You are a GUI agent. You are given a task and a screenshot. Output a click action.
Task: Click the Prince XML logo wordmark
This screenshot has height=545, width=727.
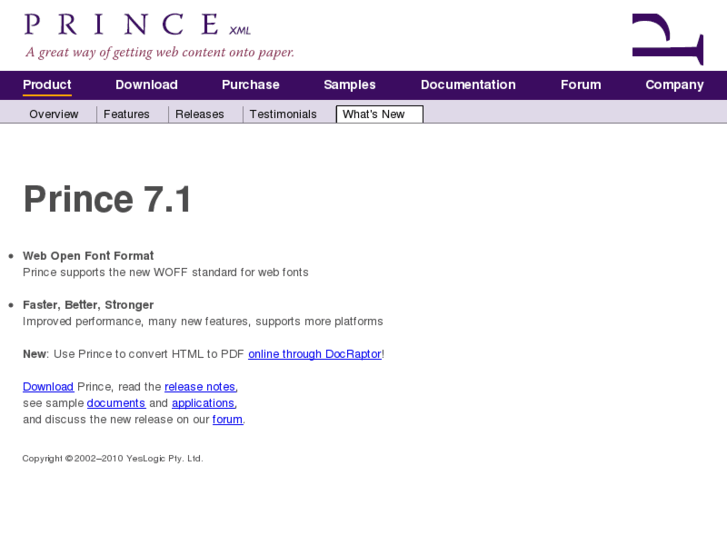click(137, 25)
